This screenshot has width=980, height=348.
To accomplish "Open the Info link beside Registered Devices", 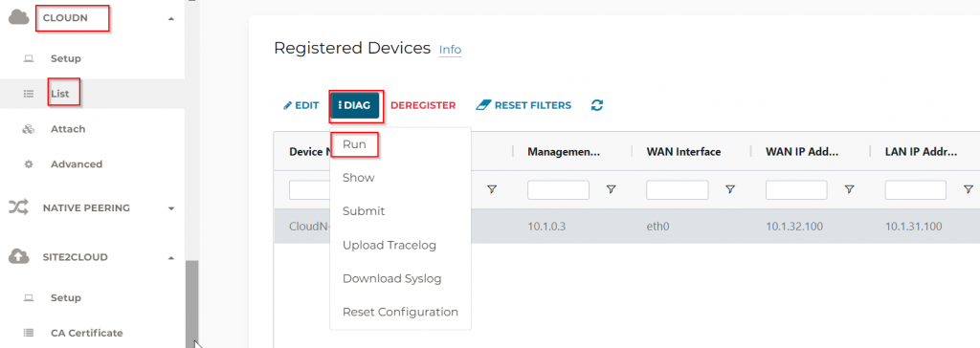I will click(450, 50).
